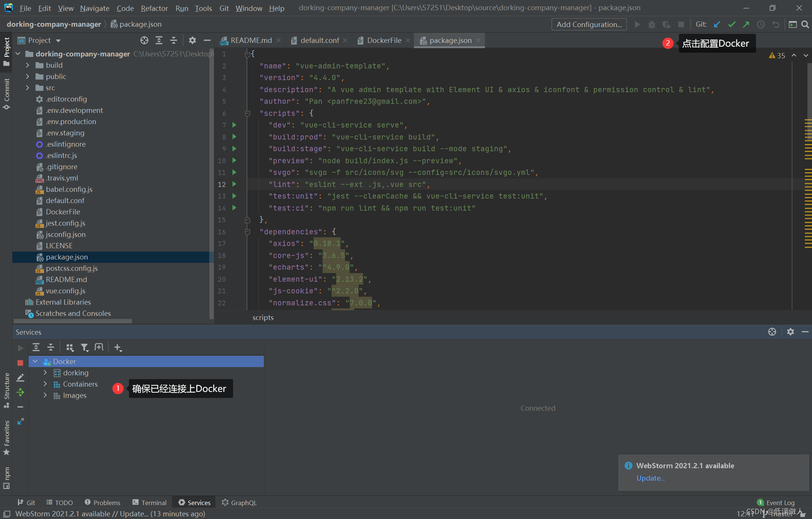Image resolution: width=812 pixels, height=519 pixels.
Task: Click Services open in new tab icon
Action: (x=99, y=347)
